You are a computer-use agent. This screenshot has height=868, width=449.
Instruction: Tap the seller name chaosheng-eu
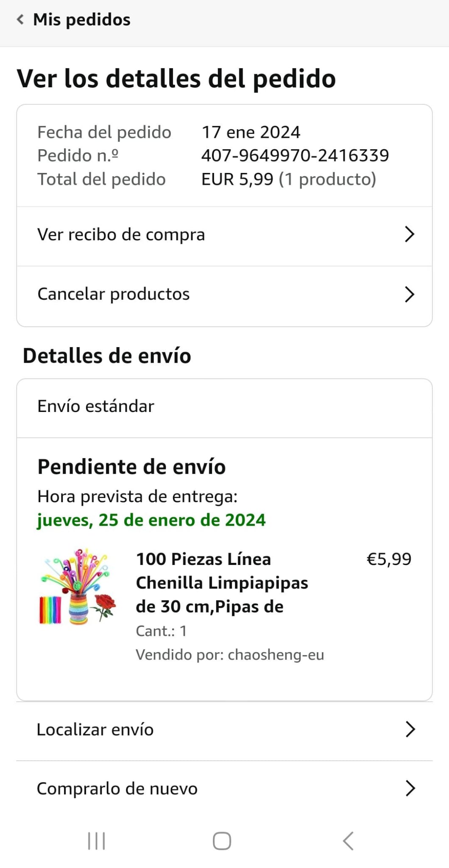point(276,655)
